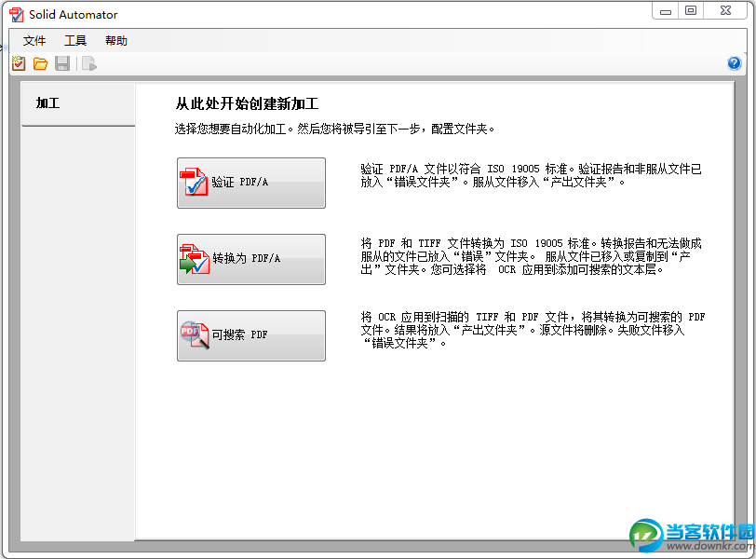The width and height of the screenshot is (756, 559).
Task: Click the save floppy disk icon
Action: pyautogui.click(x=62, y=63)
